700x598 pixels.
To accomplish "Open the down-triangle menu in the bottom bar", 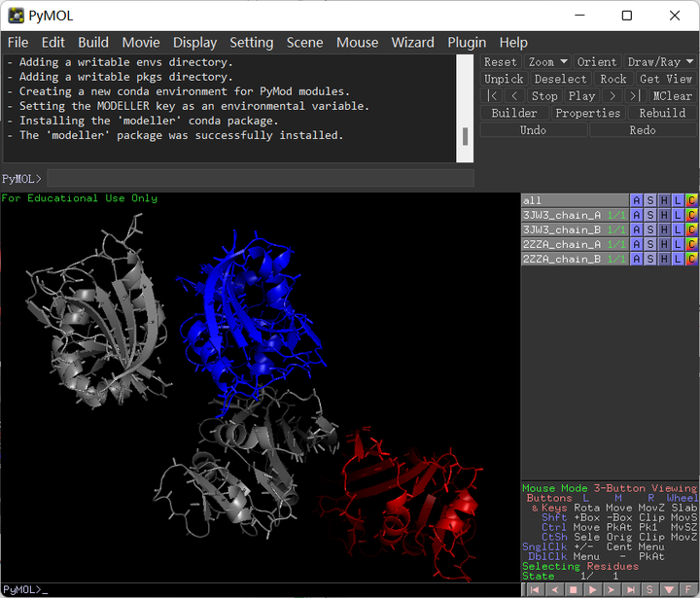I will pyautogui.click(x=668, y=589).
